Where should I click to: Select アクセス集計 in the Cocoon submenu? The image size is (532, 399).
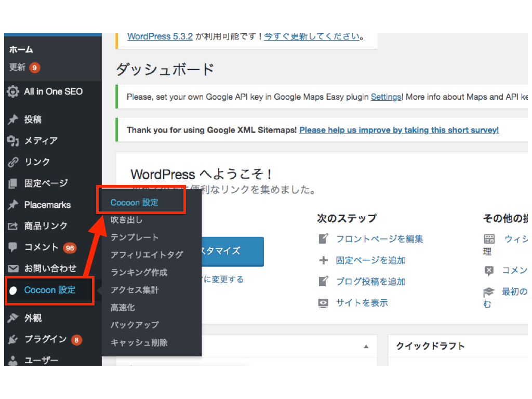point(135,290)
